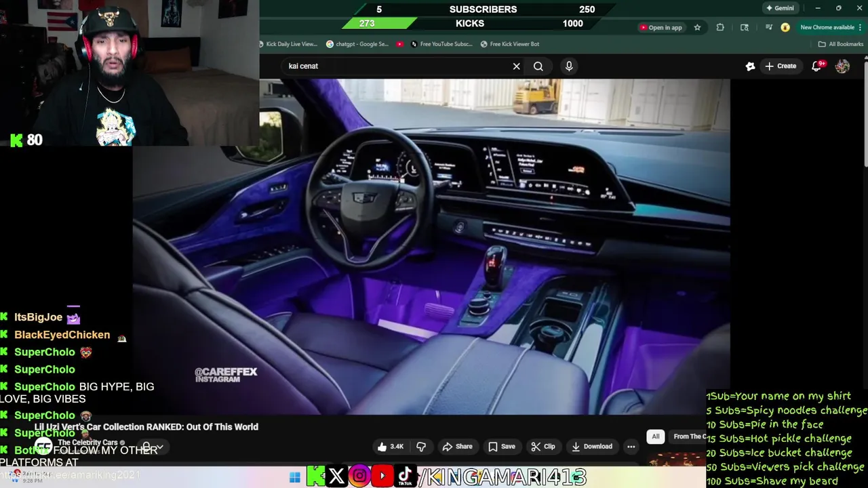Click the Instagram logo in overlay bar
Image resolution: width=868 pixels, height=488 pixels.
click(359, 476)
